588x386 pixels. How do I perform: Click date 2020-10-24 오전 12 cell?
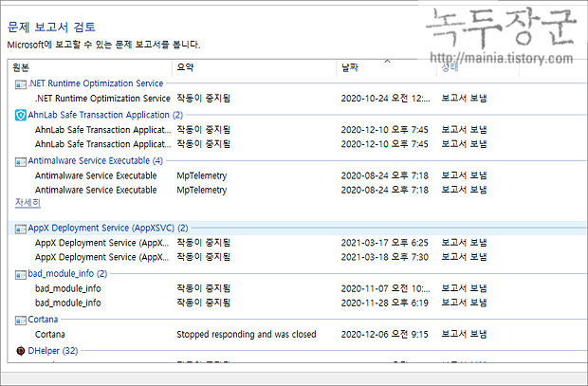point(385,99)
